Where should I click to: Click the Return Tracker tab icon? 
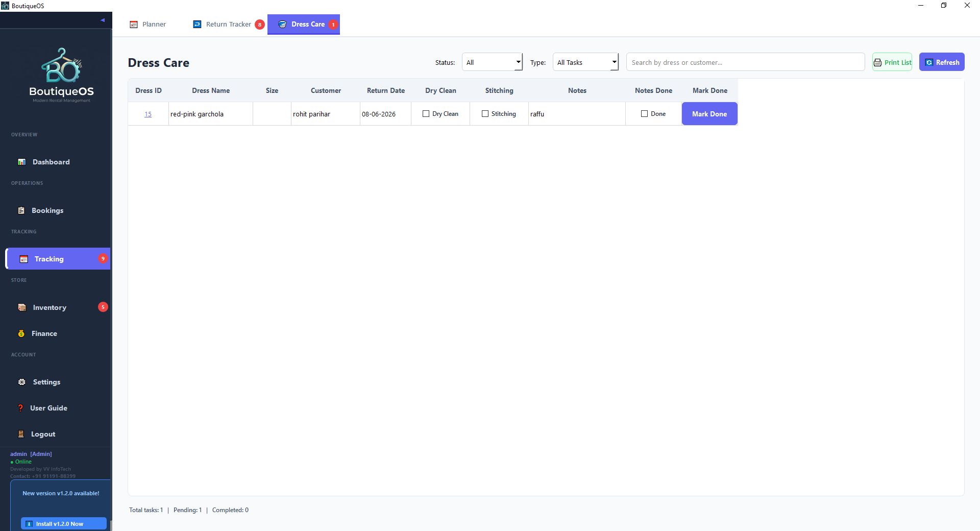[197, 24]
